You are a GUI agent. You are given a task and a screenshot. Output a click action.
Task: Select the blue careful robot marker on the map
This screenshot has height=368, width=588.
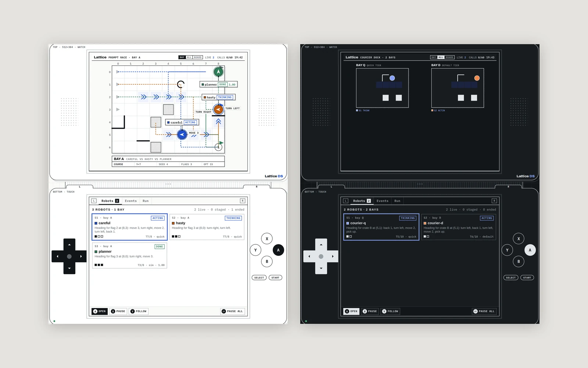pyautogui.click(x=182, y=135)
